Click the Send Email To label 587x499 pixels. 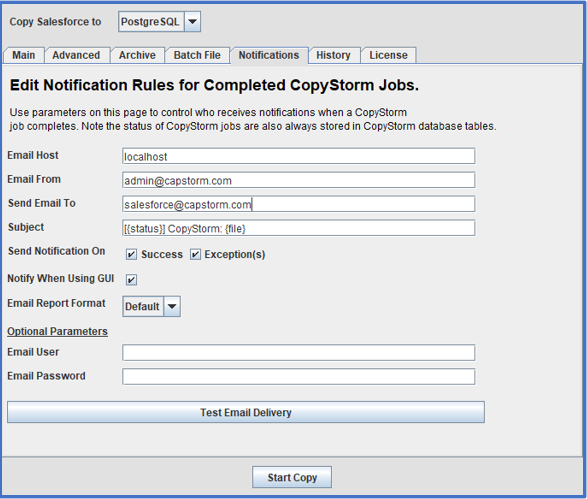(42, 203)
